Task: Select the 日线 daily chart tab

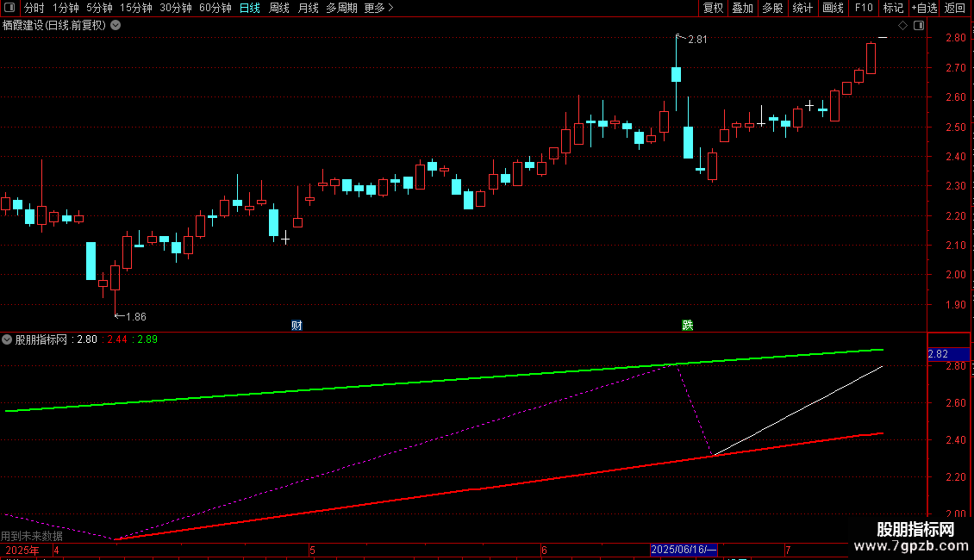Action: 250,8
